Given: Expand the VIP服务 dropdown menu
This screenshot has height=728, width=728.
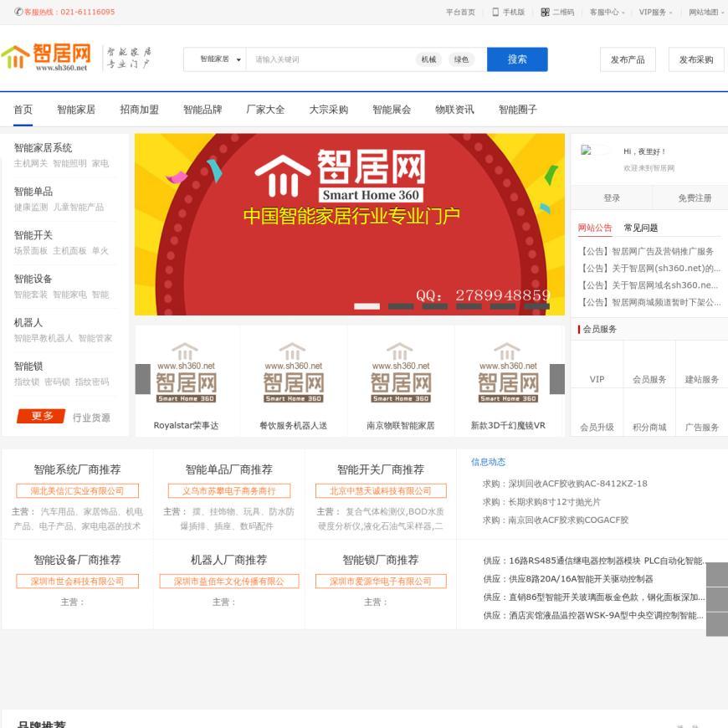Looking at the screenshot, I should coord(655,12).
